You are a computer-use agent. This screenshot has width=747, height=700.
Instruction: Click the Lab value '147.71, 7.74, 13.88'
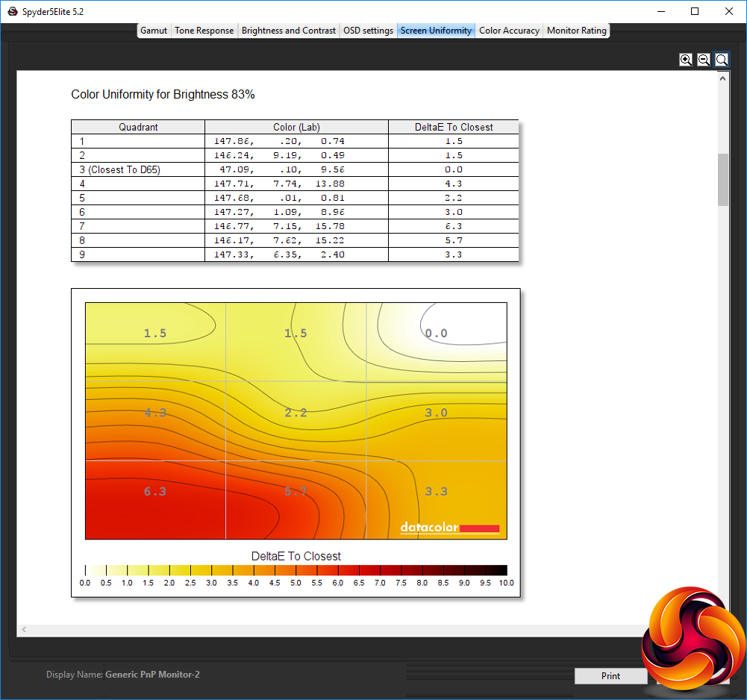[279, 184]
